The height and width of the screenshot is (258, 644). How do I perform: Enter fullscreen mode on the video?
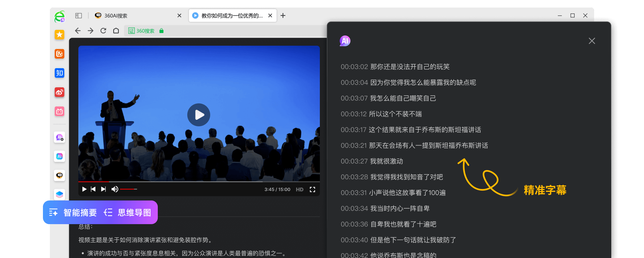point(312,189)
